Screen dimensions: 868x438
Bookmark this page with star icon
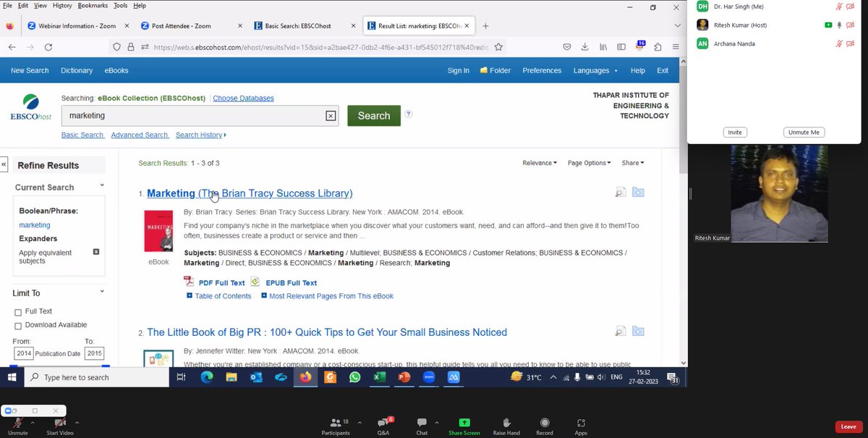click(x=498, y=47)
